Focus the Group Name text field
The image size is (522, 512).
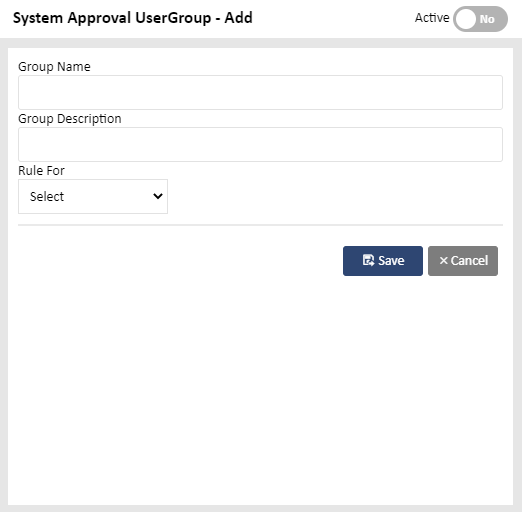pos(260,92)
